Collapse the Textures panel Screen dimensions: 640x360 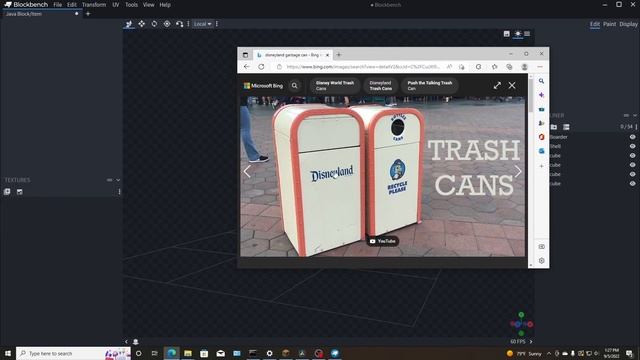tap(118, 180)
